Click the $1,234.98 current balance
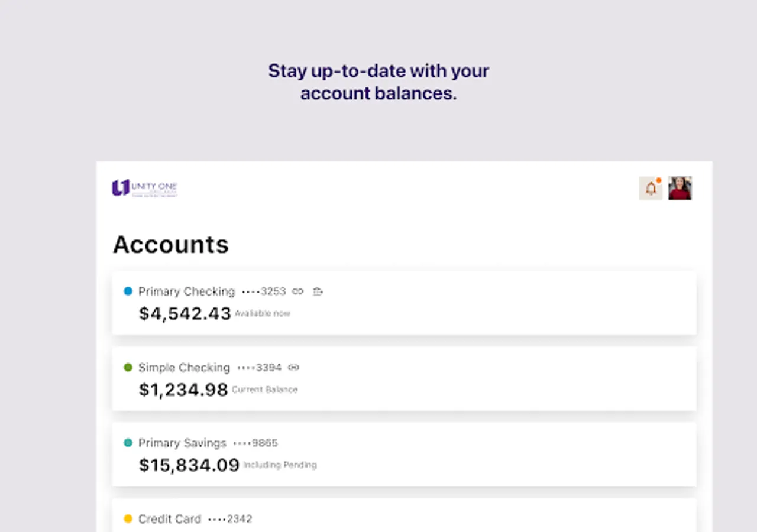This screenshot has height=532, width=757. (182, 390)
